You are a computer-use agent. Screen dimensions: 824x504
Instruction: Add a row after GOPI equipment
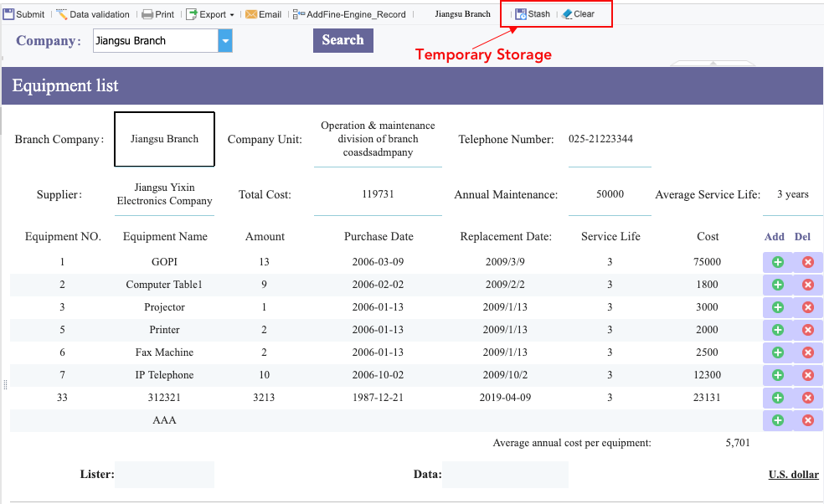778,262
